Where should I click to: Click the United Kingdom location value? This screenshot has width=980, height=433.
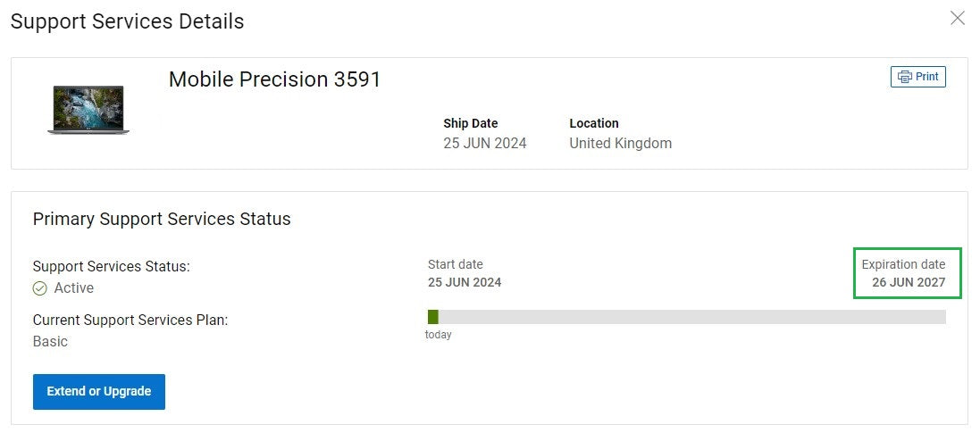pyautogui.click(x=620, y=144)
